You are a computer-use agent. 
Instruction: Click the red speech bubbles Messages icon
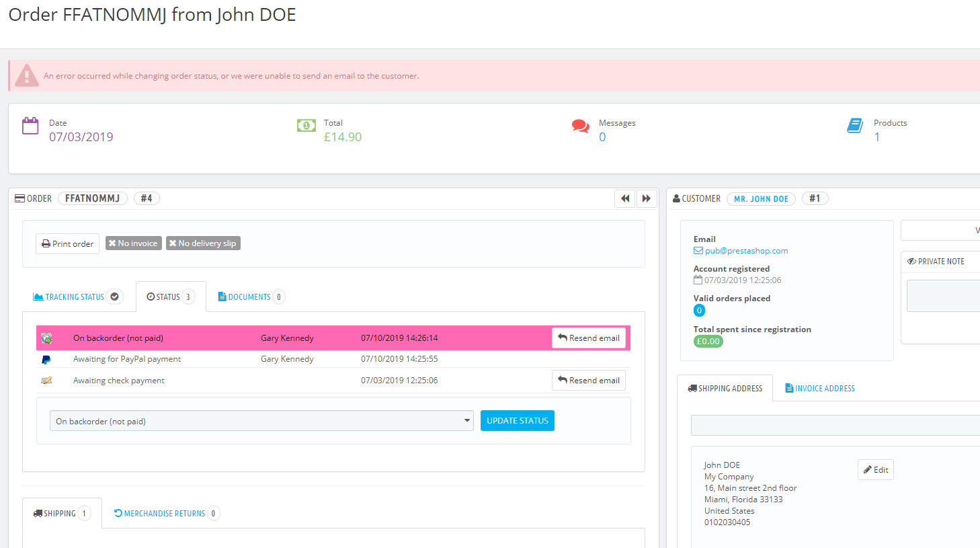point(581,126)
